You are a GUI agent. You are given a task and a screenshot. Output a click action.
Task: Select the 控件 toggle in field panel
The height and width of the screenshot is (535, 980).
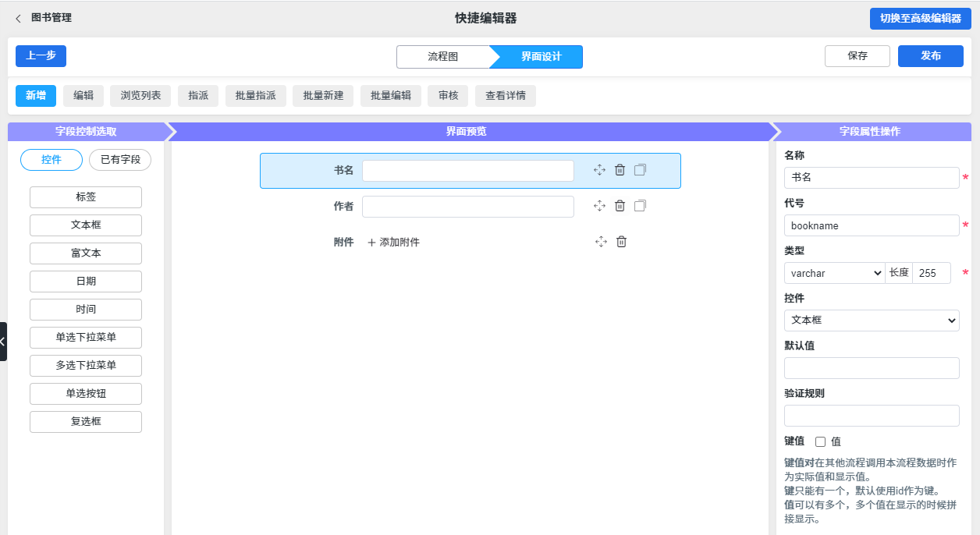click(51, 160)
